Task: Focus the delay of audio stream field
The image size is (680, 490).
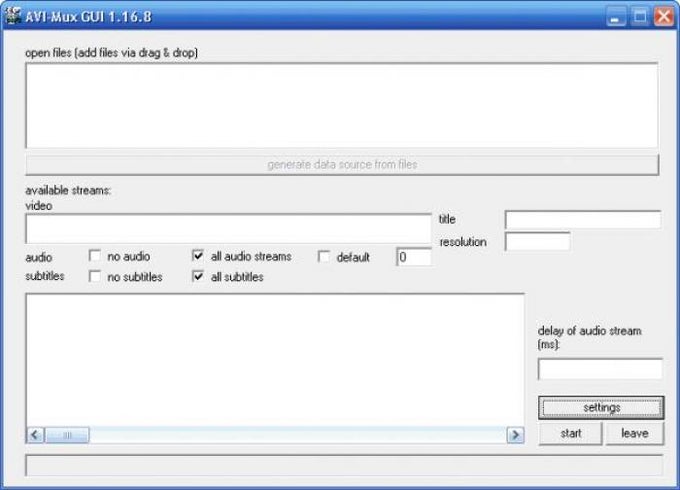Action: click(x=600, y=369)
